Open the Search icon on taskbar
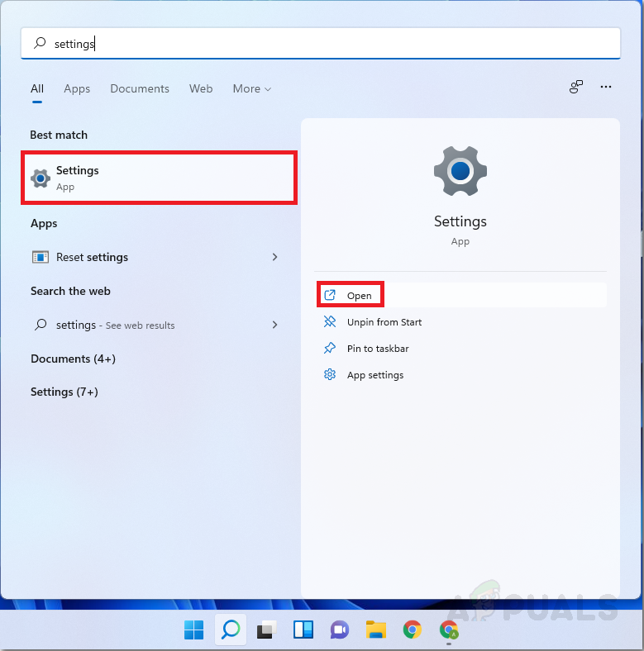This screenshot has height=651, width=644. coord(231,630)
